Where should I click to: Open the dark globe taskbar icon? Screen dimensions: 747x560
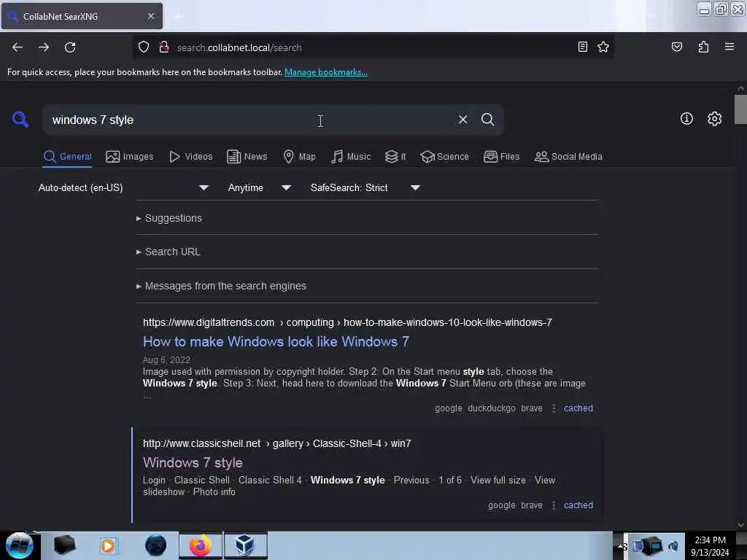[155, 545]
